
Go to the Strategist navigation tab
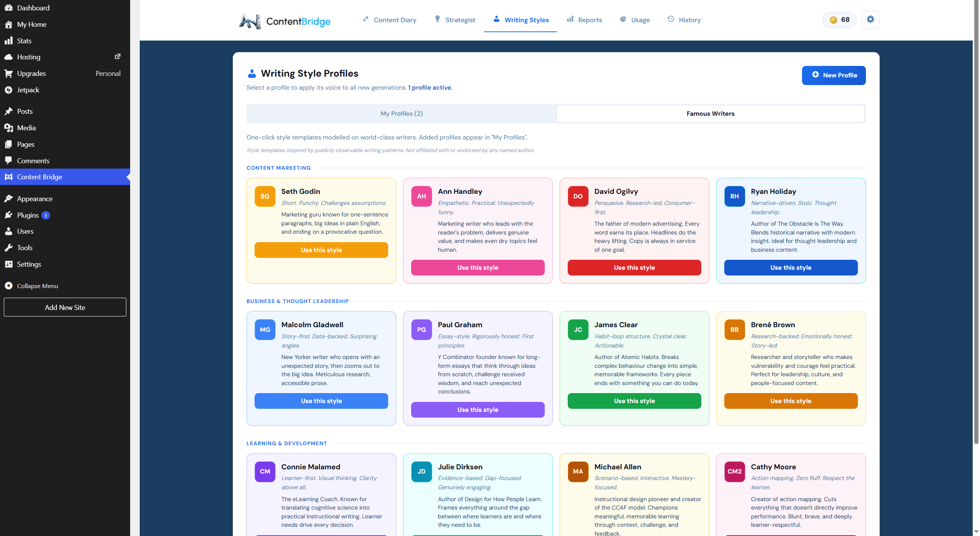coord(455,20)
